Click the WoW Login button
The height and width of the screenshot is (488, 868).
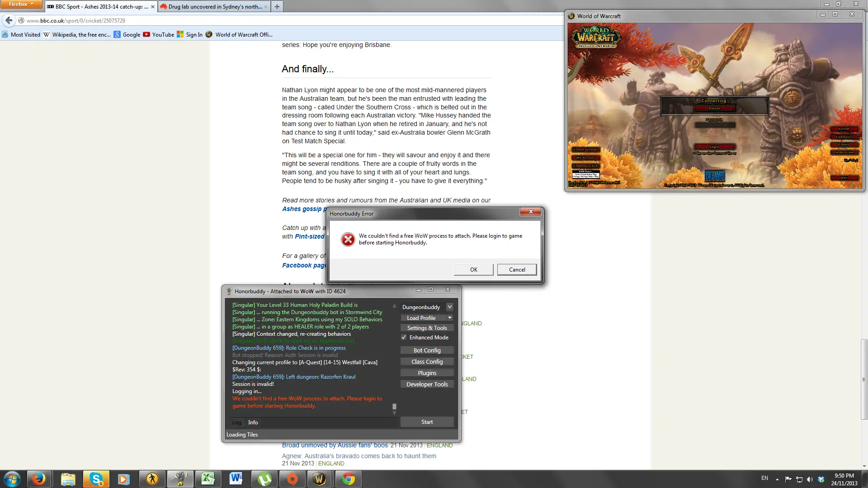[714, 147]
